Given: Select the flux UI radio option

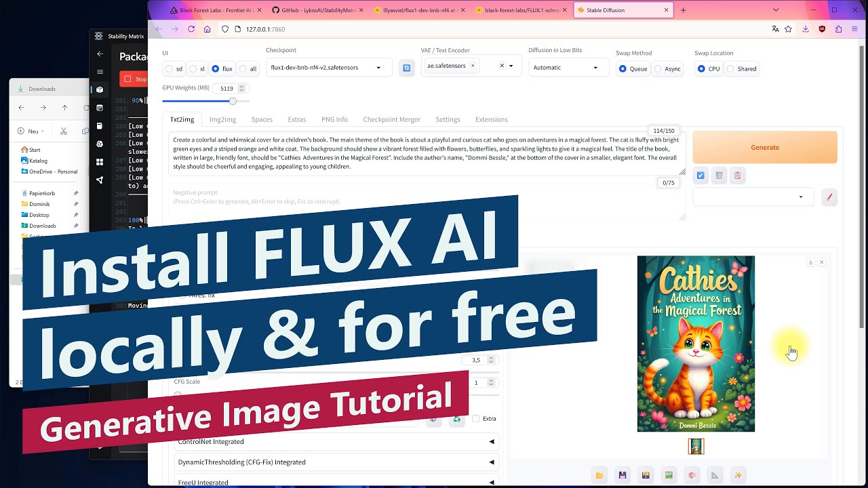Looking at the screenshot, I should coord(222,68).
